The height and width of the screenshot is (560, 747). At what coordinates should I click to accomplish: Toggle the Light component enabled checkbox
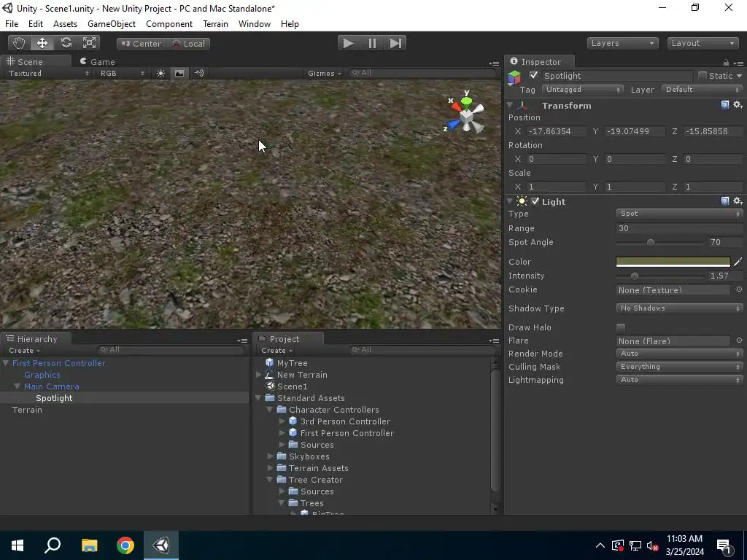coord(535,201)
